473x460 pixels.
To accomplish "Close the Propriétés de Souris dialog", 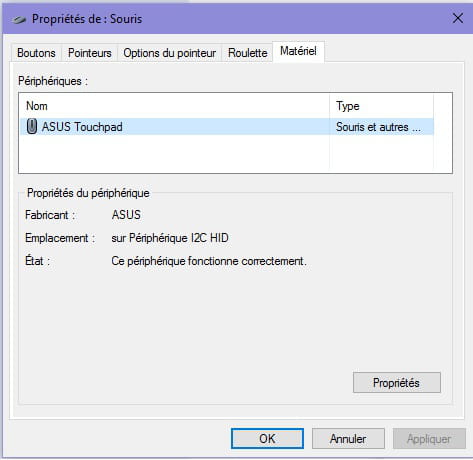I will click(x=458, y=18).
